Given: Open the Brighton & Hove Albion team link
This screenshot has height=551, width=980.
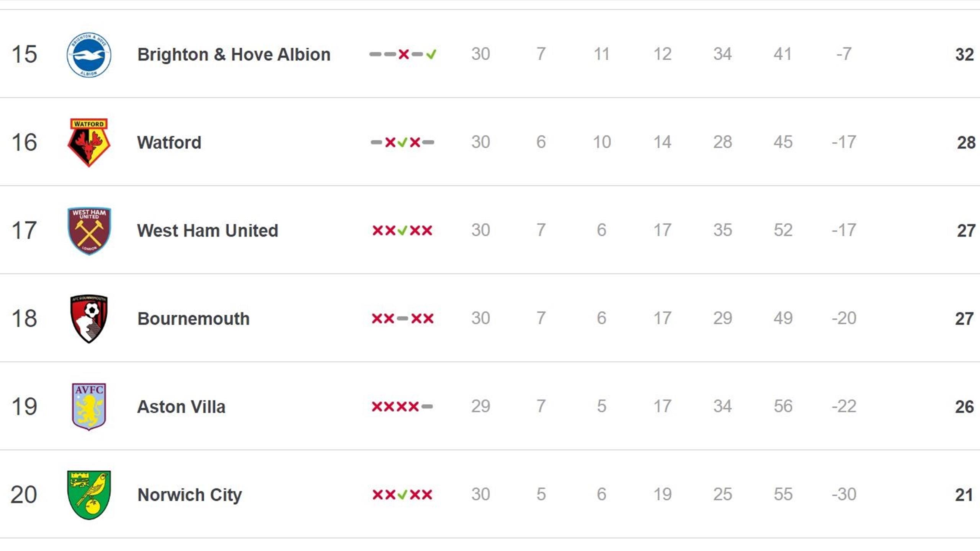Looking at the screenshot, I should click(x=234, y=54).
